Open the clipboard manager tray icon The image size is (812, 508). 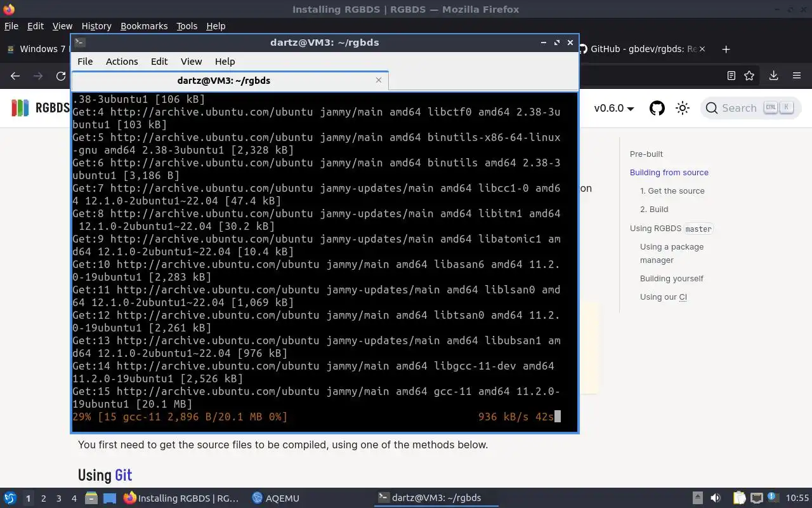[740, 498]
